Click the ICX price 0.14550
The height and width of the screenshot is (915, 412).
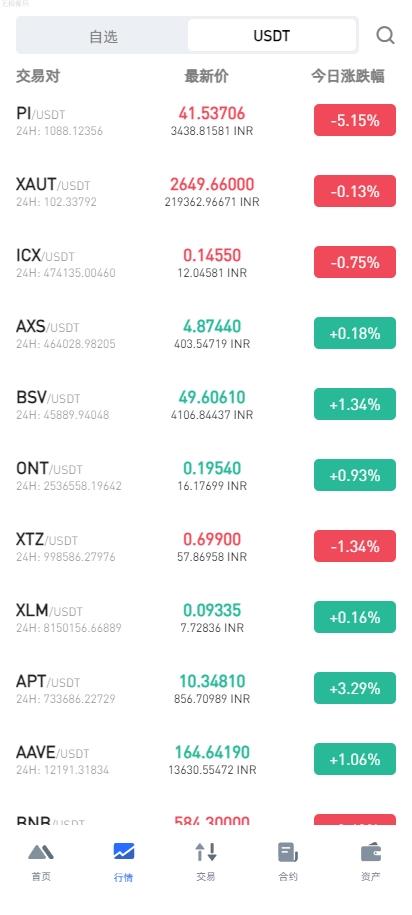pyautogui.click(x=212, y=255)
